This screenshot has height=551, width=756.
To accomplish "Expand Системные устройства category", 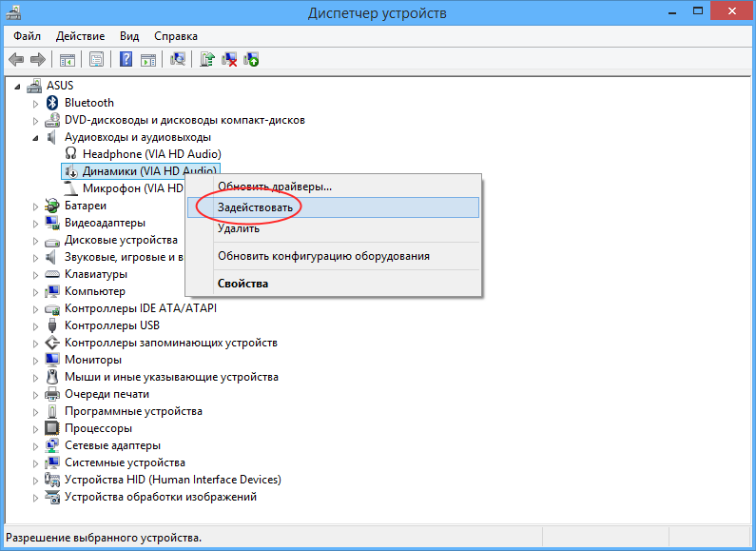I will click(x=35, y=463).
